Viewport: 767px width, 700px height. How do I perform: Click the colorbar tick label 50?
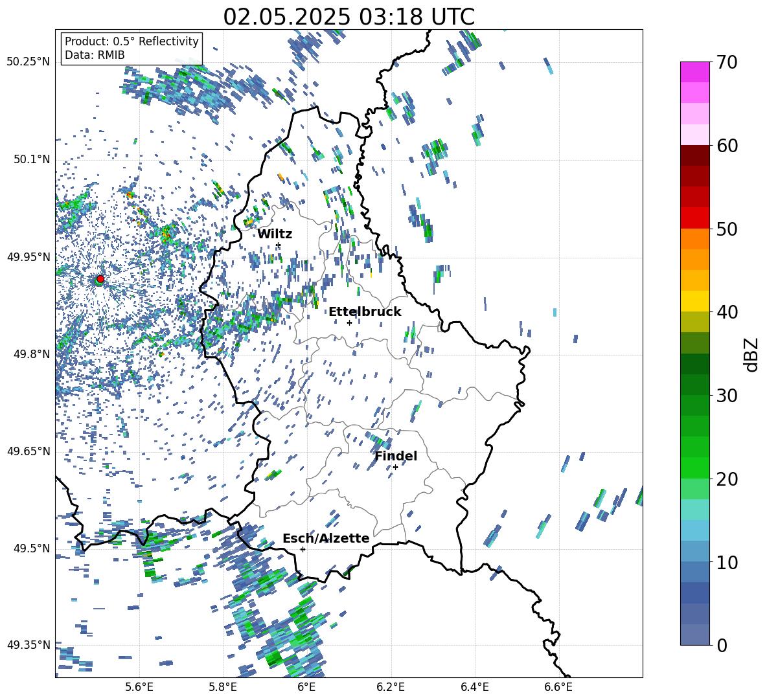727,229
